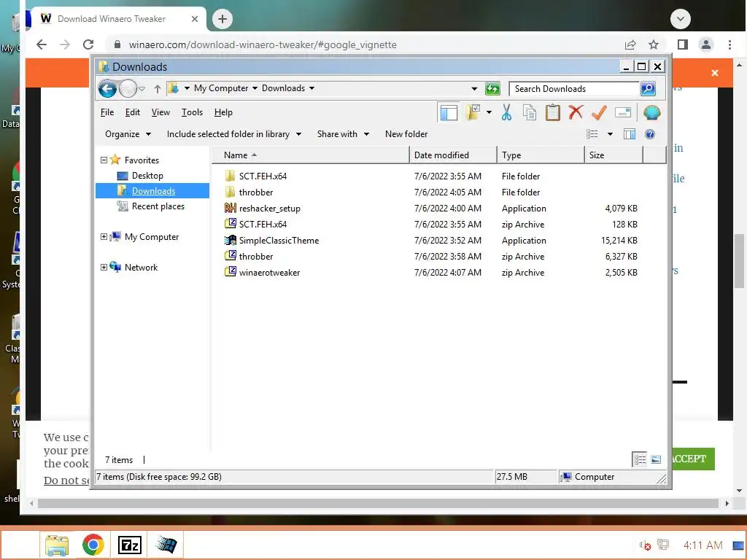
Task: Open the Folder Options toolbar icon
Action: (x=473, y=113)
